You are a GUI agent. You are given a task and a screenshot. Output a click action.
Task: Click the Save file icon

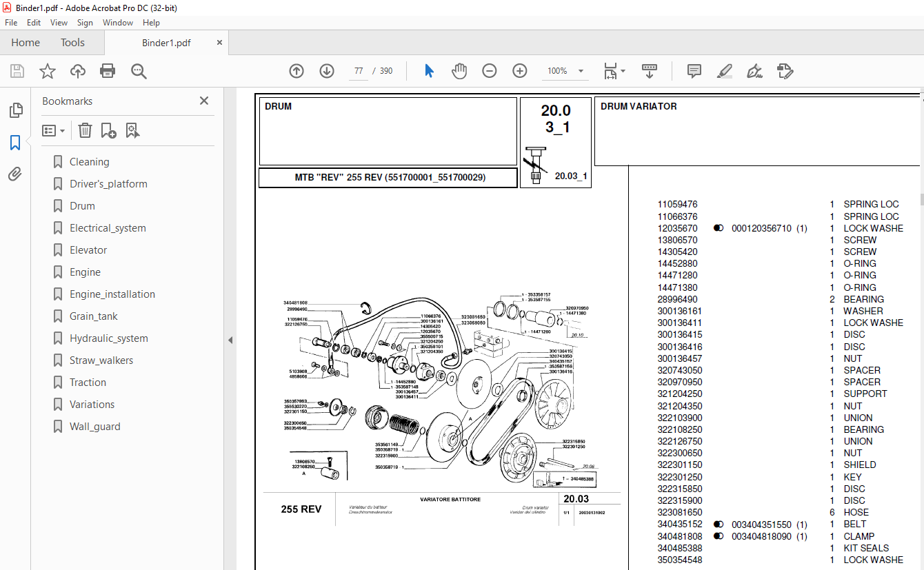click(x=17, y=71)
